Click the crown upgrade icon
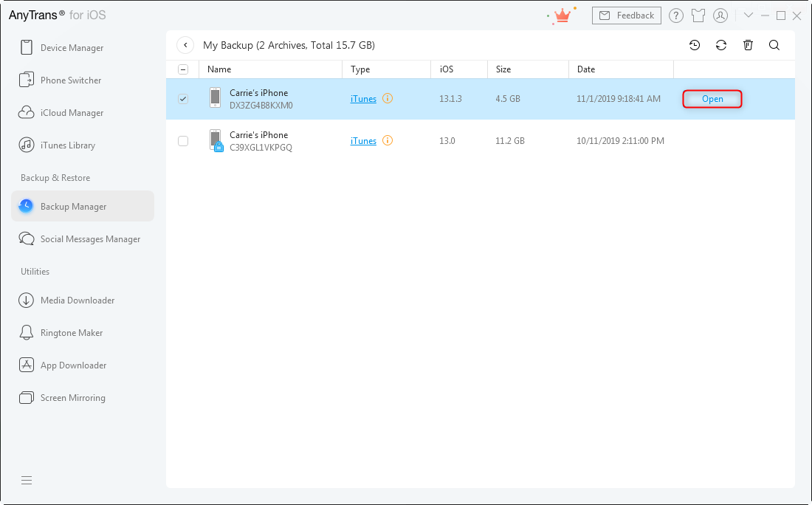The height and width of the screenshot is (505, 812). tap(562, 16)
